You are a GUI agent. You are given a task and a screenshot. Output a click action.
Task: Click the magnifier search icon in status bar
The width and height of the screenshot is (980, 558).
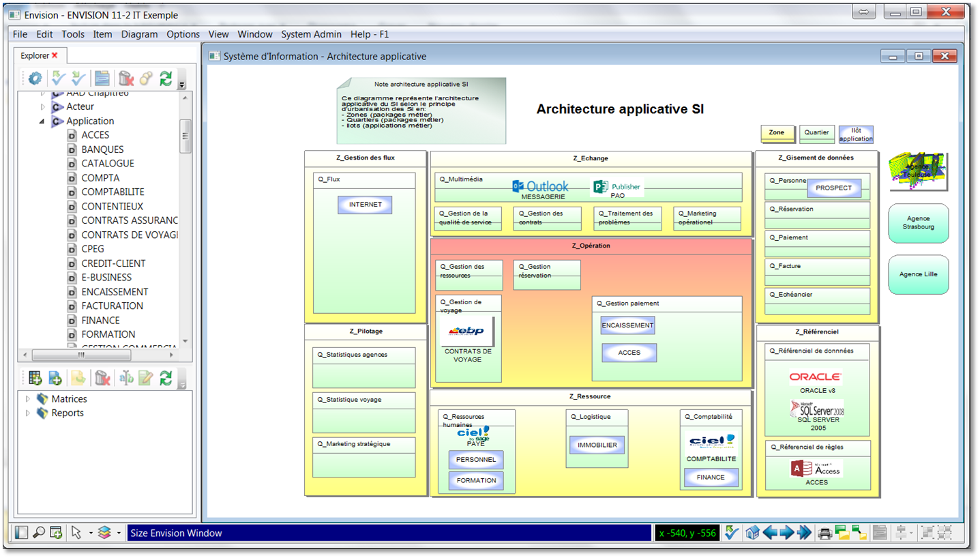(x=39, y=533)
